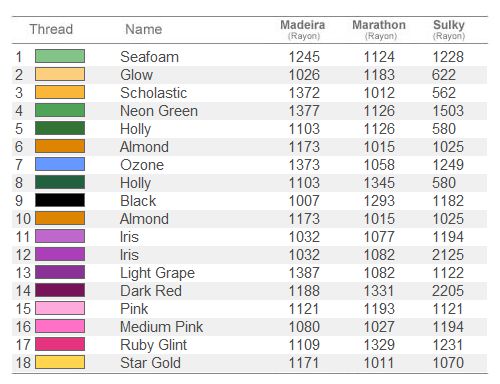Viewport: 500px width, 384px height.
Task: Click the Pink thread row number 15
Action: [23, 309]
